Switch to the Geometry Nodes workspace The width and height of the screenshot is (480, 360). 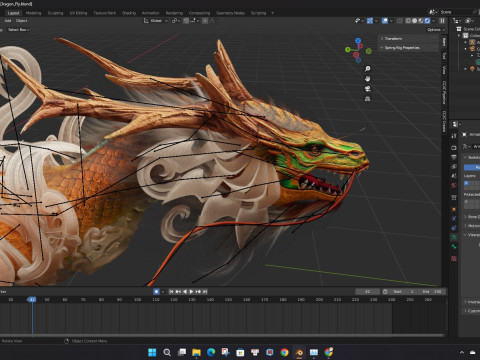tap(230, 13)
